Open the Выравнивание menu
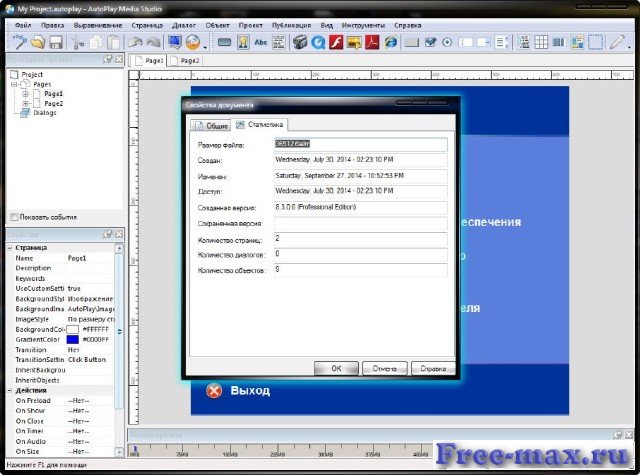 98,25
